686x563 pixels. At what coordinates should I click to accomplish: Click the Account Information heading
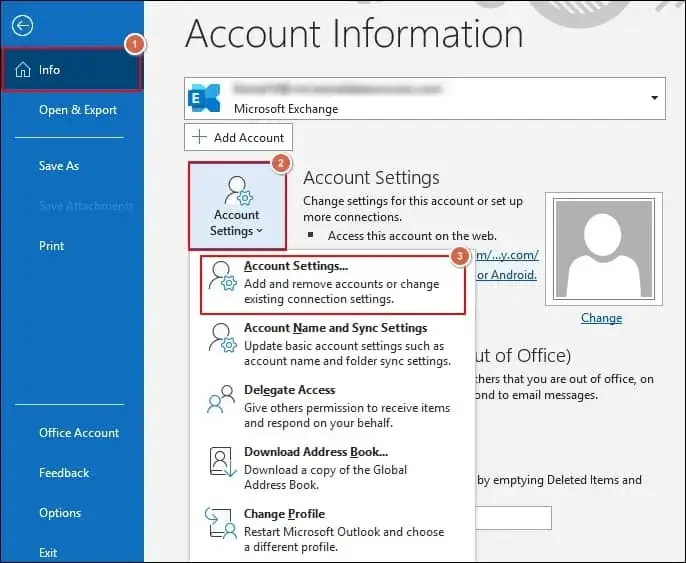(x=354, y=34)
